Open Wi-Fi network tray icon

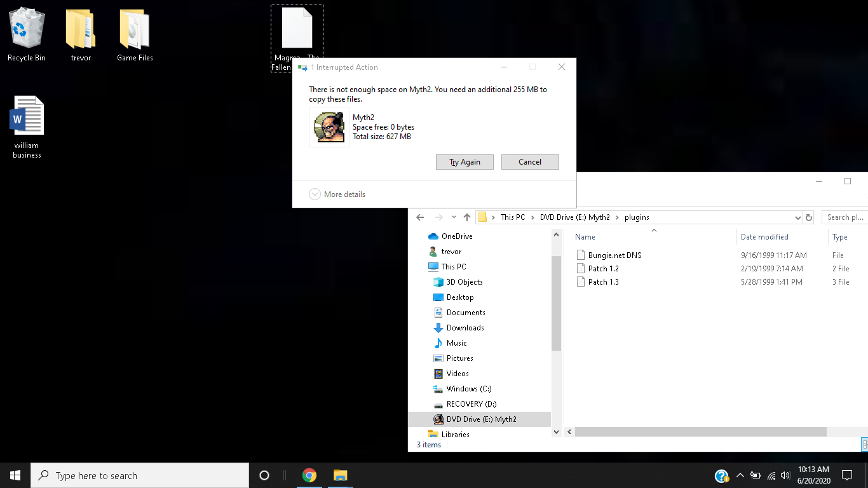point(771,475)
